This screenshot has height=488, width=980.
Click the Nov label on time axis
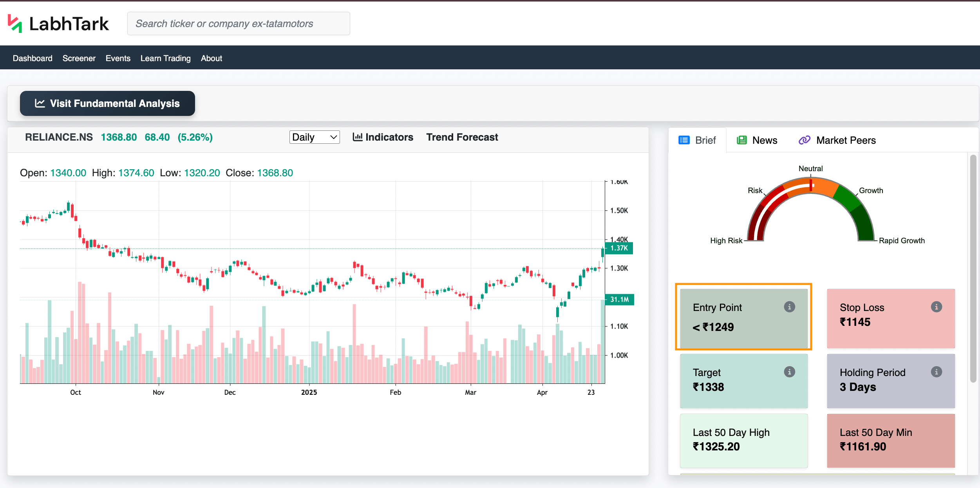(x=159, y=392)
